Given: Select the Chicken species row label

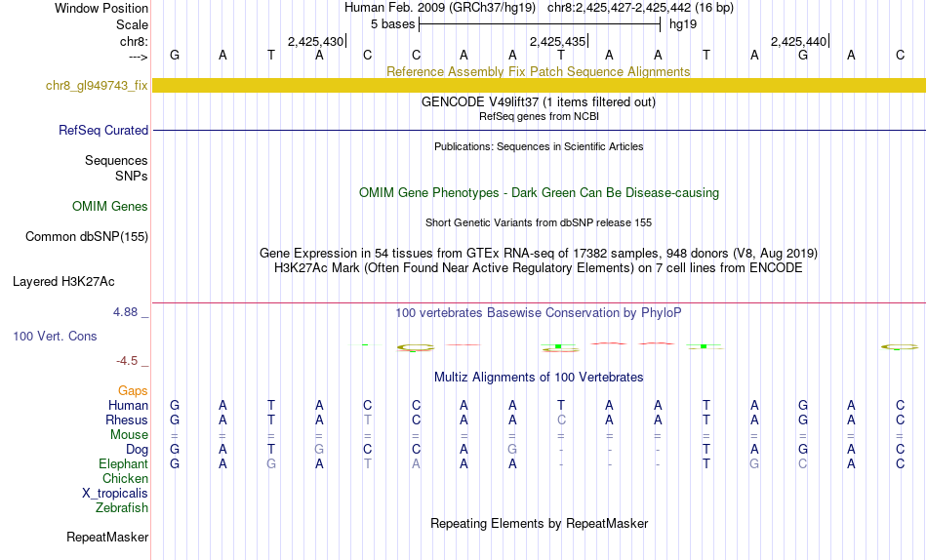Looking at the screenshot, I should coord(125,478).
